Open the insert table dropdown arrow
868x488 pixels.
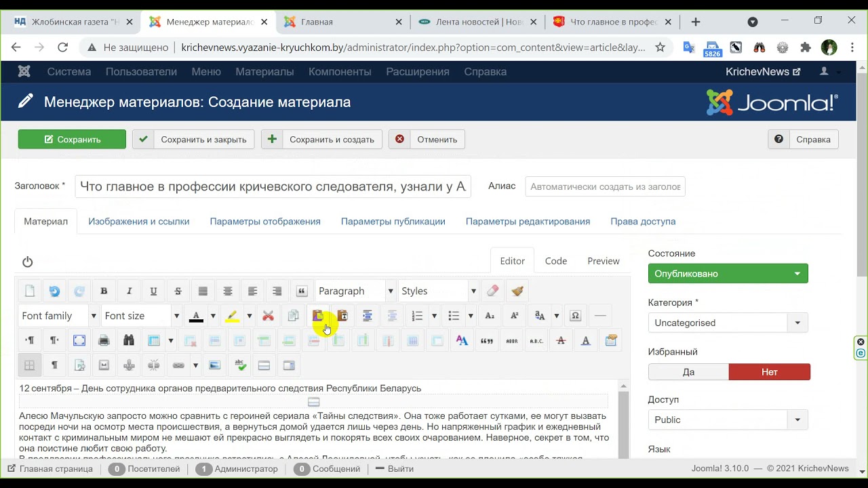[x=171, y=340]
